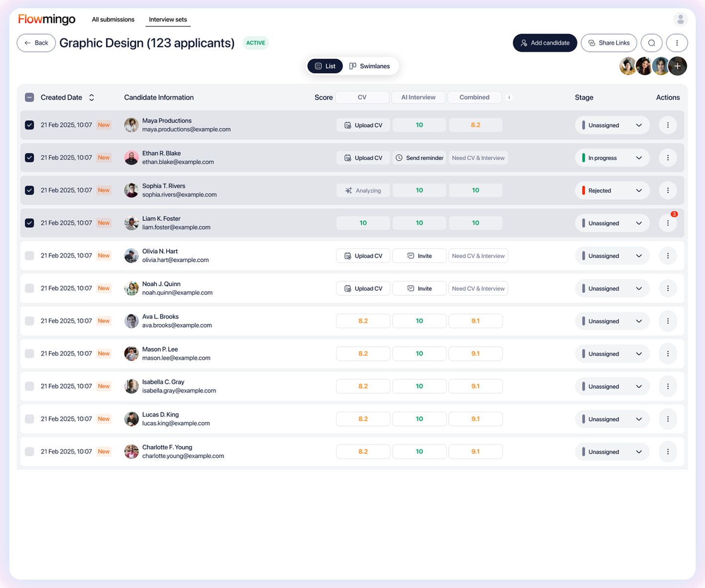The image size is (705, 588).
Task: Upload CV for Ethan R. Blake
Action: click(x=363, y=158)
